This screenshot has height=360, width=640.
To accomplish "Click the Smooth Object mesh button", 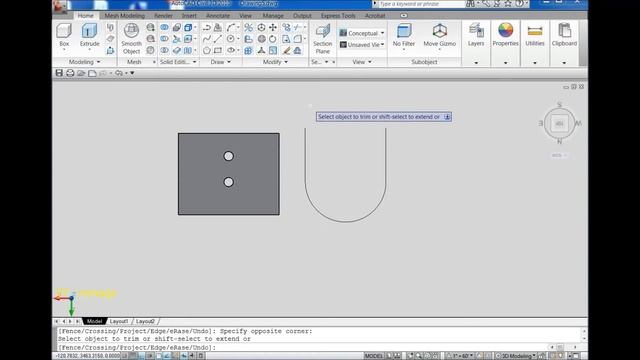I will pyautogui.click(x=131, y=39).
